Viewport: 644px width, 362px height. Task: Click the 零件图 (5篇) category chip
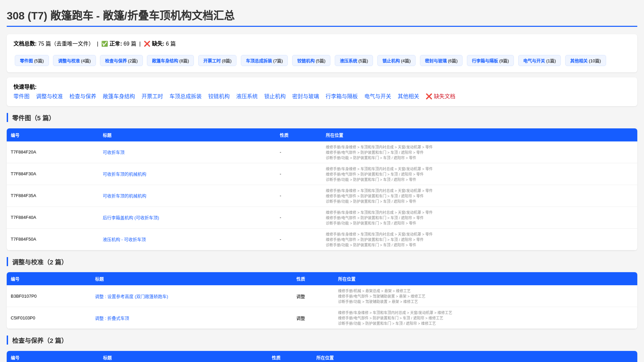tap(32, 61)
